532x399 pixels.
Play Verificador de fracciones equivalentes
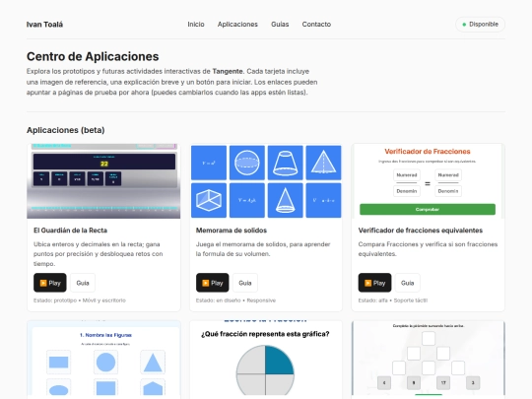pyautogui.click(x=374, y=283)
